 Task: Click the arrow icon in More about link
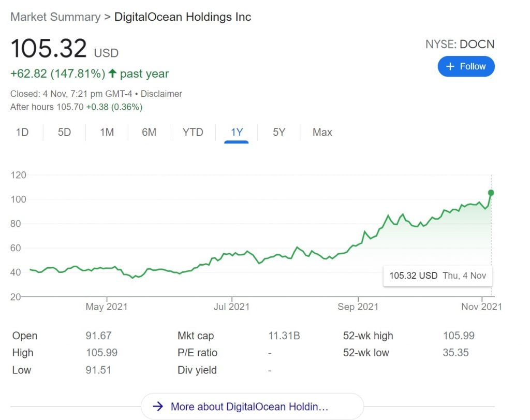(158, 406)
